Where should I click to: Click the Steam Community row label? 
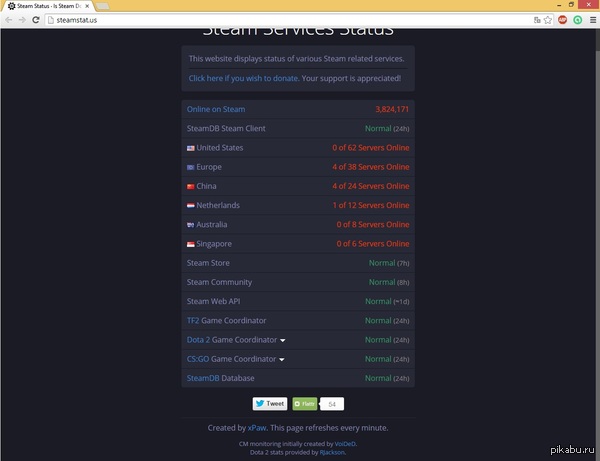219,282
